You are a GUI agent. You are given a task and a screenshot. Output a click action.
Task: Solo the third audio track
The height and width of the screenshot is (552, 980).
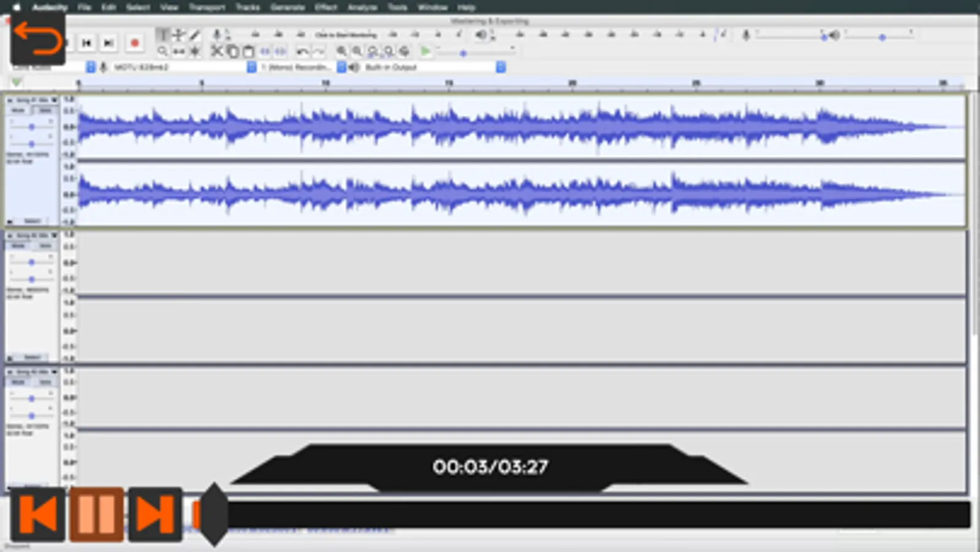(x=44, y=381)
